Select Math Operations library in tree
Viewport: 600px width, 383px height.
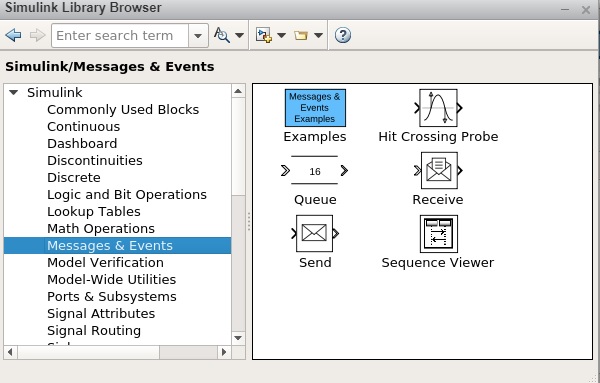pos(101,228)
